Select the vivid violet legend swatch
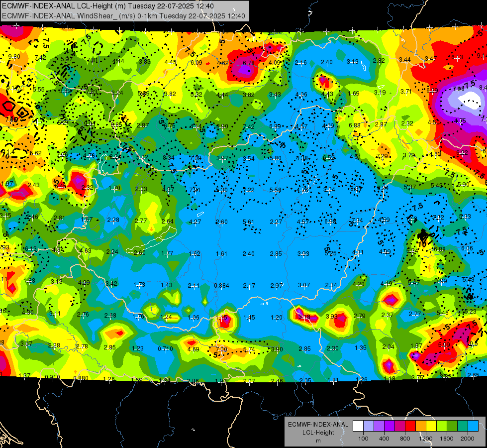The width and height of the screenshot is (487, 448). (390, 426)
